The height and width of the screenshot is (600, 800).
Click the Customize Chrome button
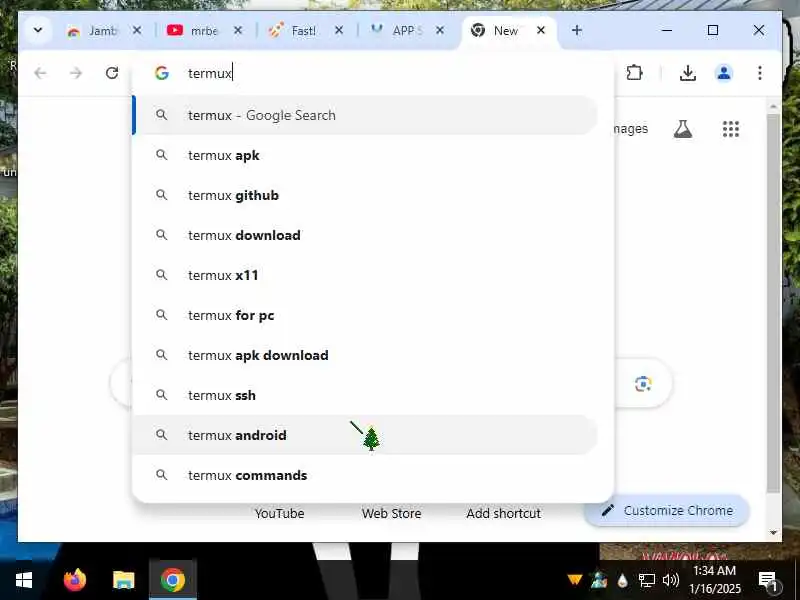point(667,510)
